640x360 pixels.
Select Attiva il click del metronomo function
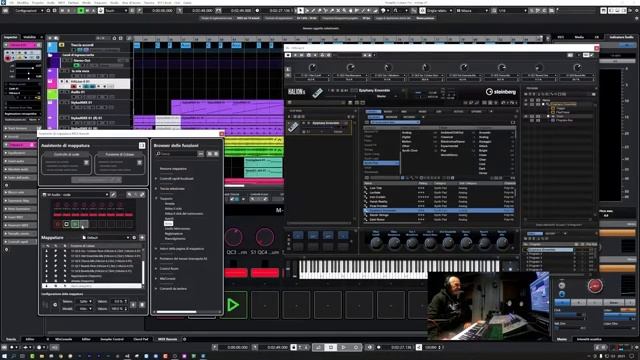pos(184,213)
